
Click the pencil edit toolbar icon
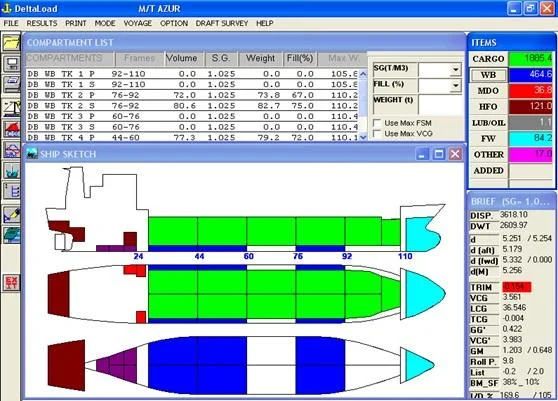point(11,215)
